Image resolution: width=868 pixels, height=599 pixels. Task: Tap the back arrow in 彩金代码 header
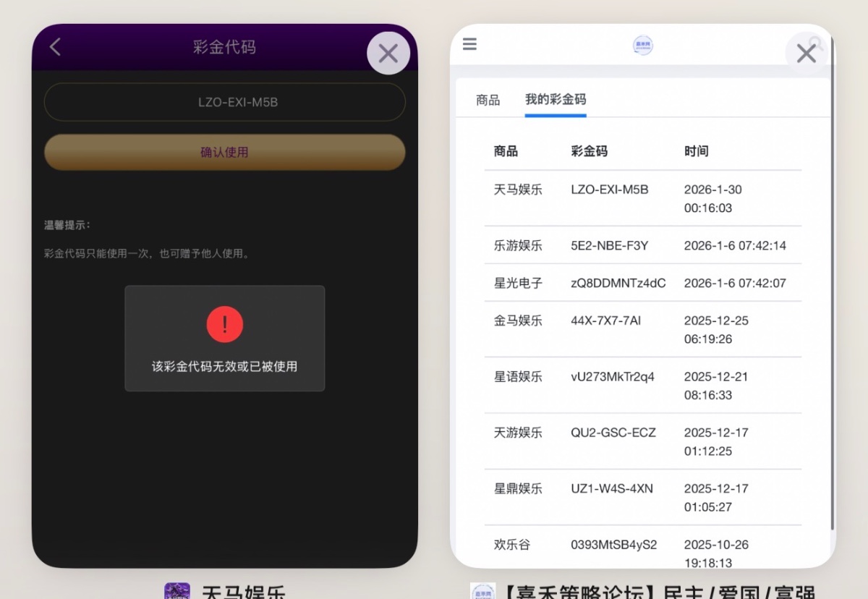tap(55, 48)
